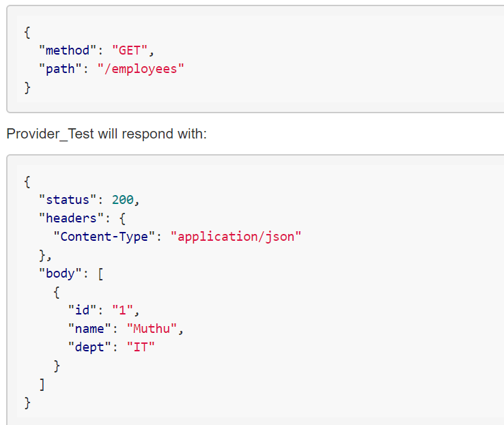Click the 'Provider_Test will respond with' text
504x425 pixels.
(106, 134)
